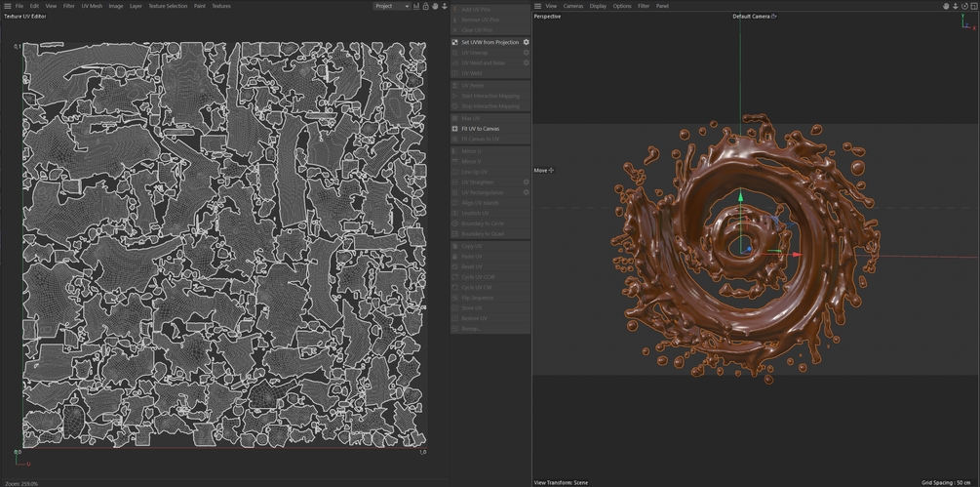This screenshot has width=980, height=487.
Task: Open the Panel menu in viewport
Action: coord(662,6)
